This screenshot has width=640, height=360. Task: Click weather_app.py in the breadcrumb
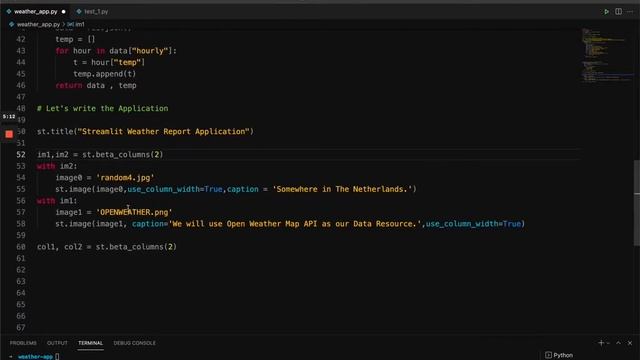tap(38, 24)
